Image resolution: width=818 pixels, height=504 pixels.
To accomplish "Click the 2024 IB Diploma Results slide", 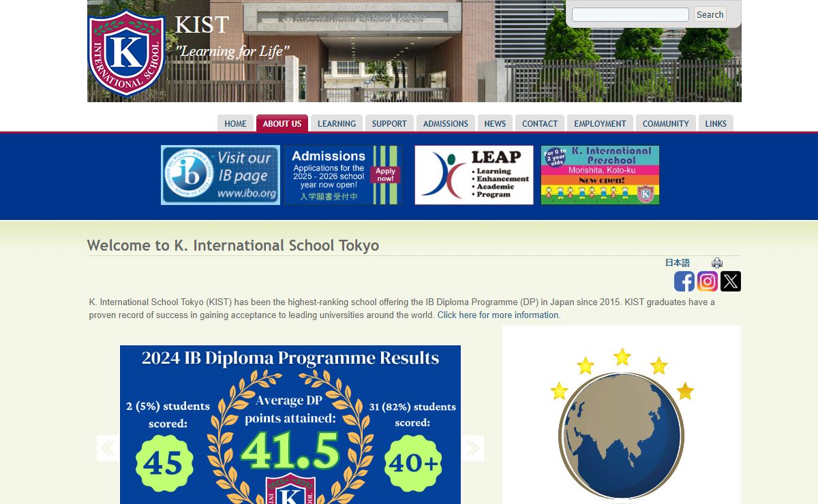I will (x=290, y=424).
